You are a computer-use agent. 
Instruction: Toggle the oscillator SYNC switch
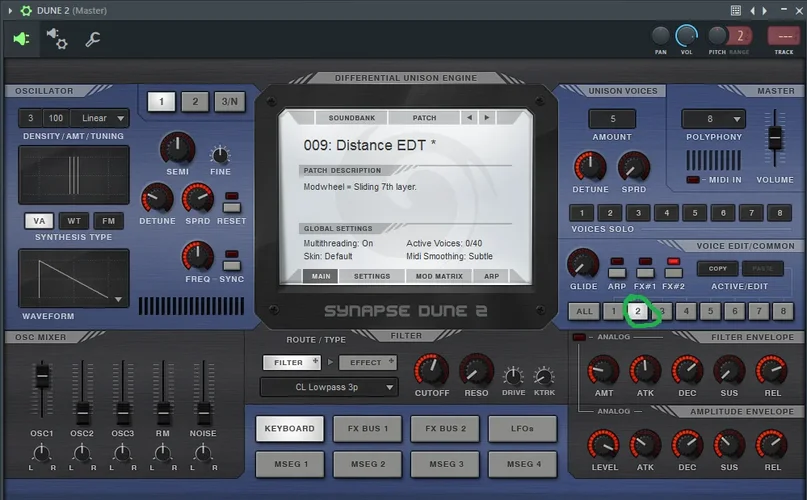pyautogui.click(x=232, y=265)
